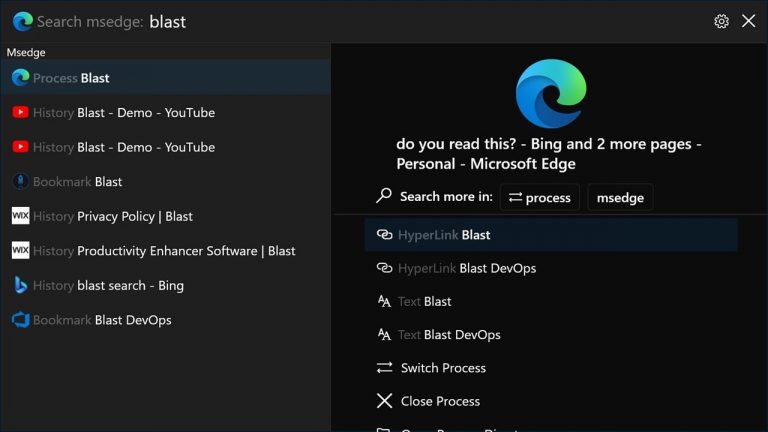The width and height of the screenshot is (768, 432).
Task: Open 'blast search - Bing' history entry
Action: point(166,285)
